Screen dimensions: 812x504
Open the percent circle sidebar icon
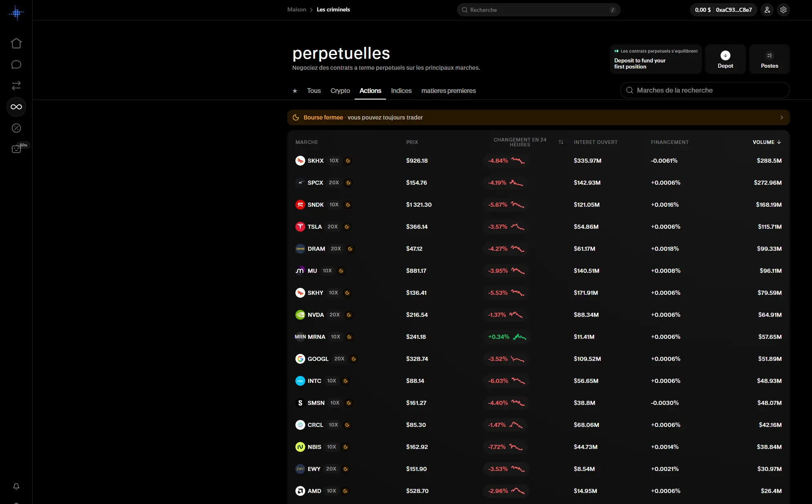tap(16, 128)
